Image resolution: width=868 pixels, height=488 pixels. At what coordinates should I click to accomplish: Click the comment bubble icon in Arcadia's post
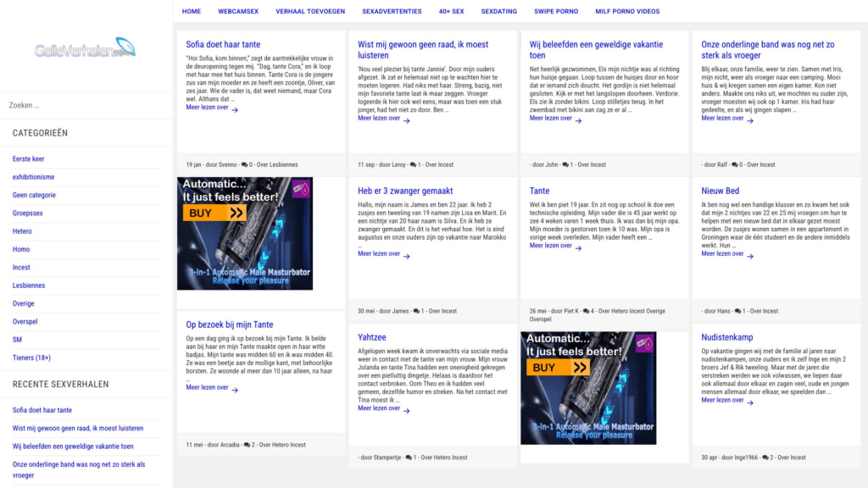(245, 445)
